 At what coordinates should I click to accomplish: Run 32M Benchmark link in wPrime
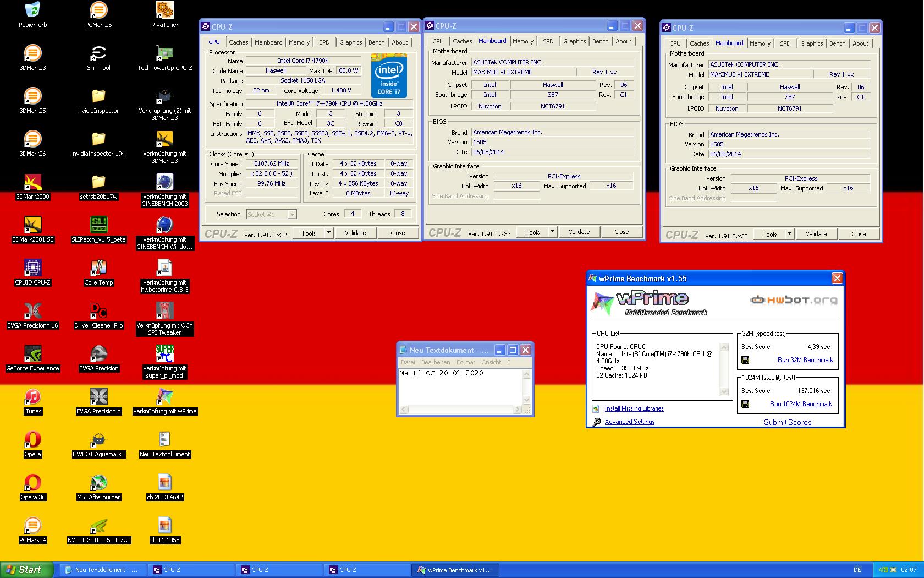(x=805, y=360)
